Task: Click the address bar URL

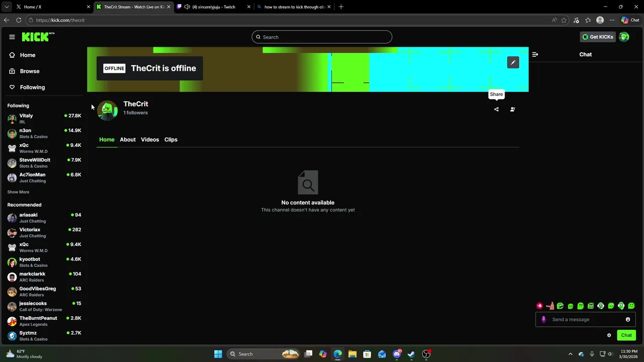Action: pos(60,20)
